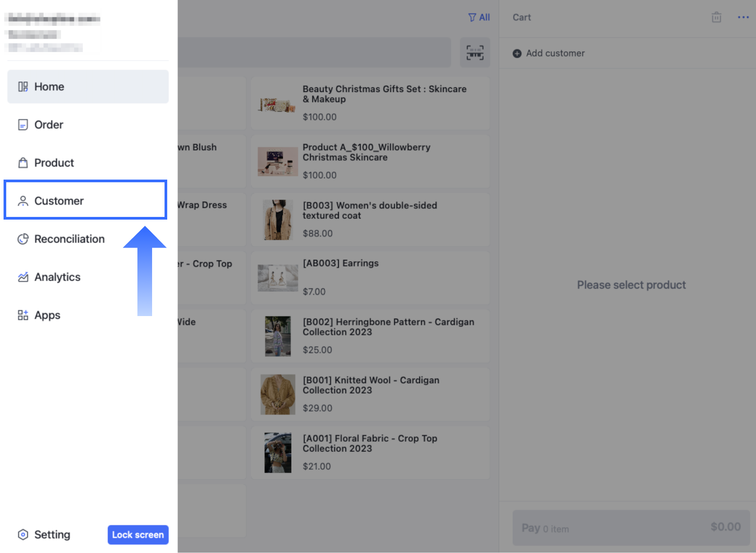
Task: Click the $25.00 Herringbone Cardigan price
Action: coord(318,350)
